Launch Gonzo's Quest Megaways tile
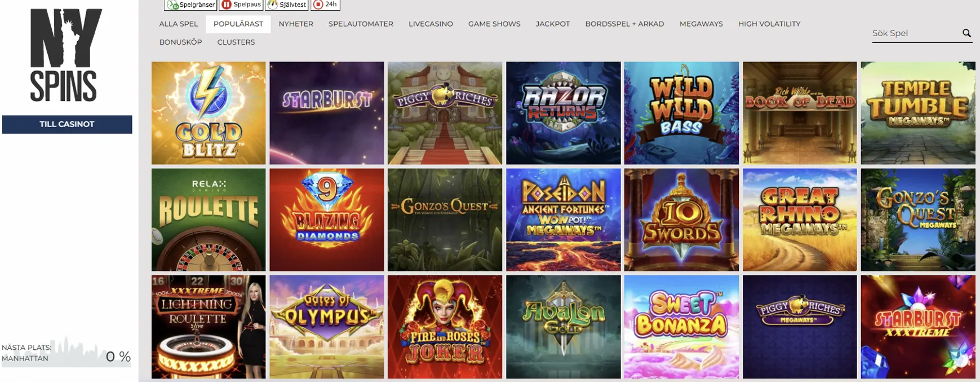980x382 pixels. pos(918,220)
